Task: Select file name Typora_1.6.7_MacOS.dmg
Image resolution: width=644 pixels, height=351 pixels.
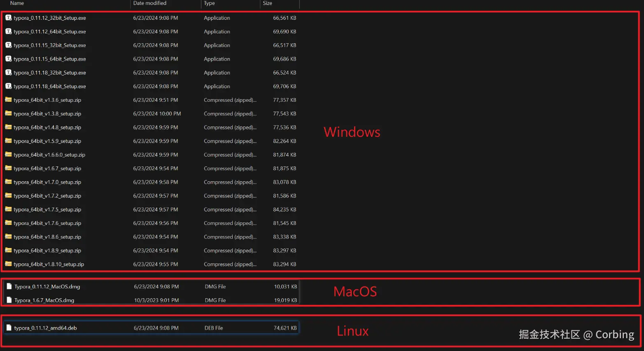Action: coord(44,300)
